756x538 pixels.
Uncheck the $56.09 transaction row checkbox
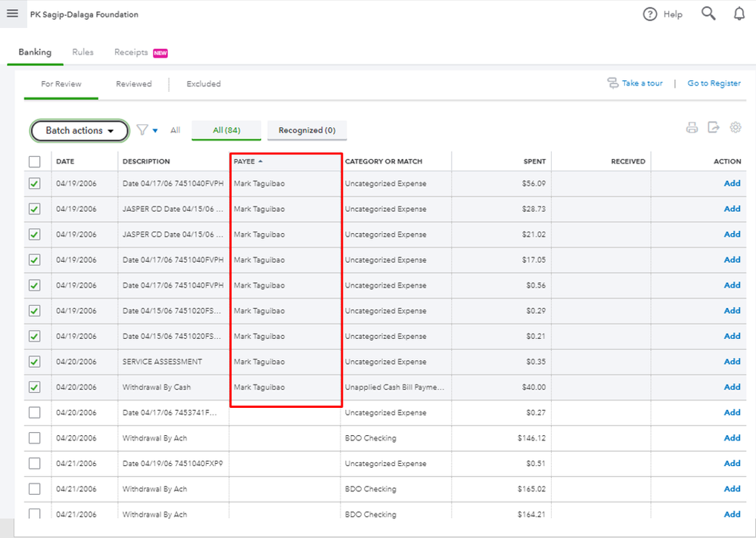pos(35,184)
